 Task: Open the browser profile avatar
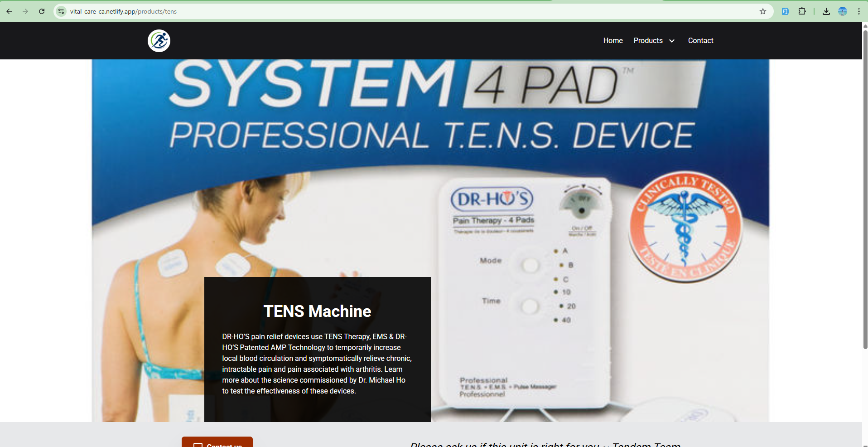coord(843,11)
